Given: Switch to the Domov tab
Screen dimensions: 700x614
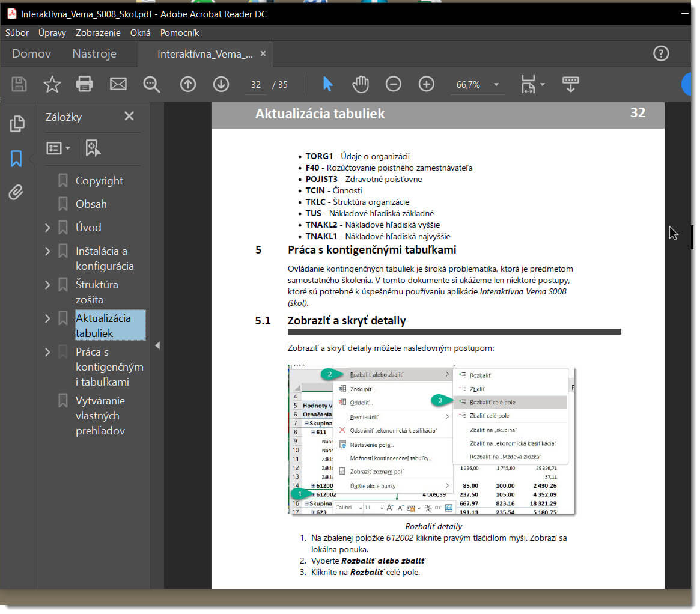Looking at the screenshot, I should pos(31,53).
